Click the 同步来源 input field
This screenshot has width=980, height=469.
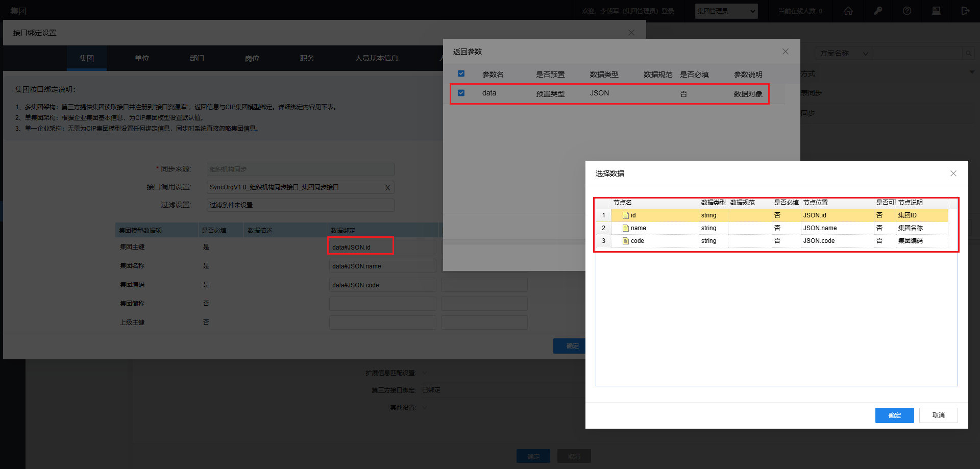point(301,169)
